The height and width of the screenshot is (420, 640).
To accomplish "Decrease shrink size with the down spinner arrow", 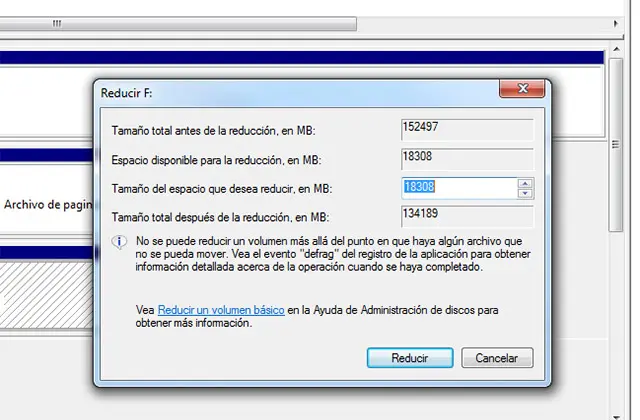I will 524,192.
